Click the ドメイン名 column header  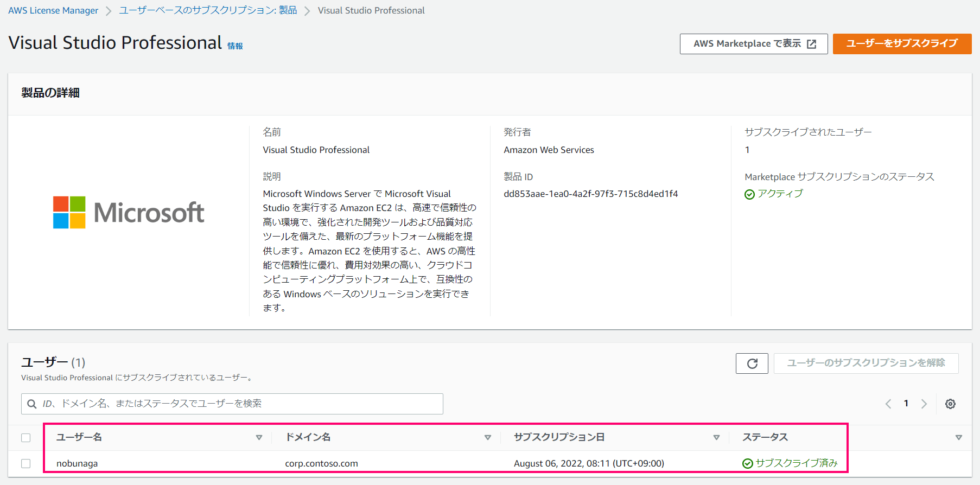tap(308, 437)
